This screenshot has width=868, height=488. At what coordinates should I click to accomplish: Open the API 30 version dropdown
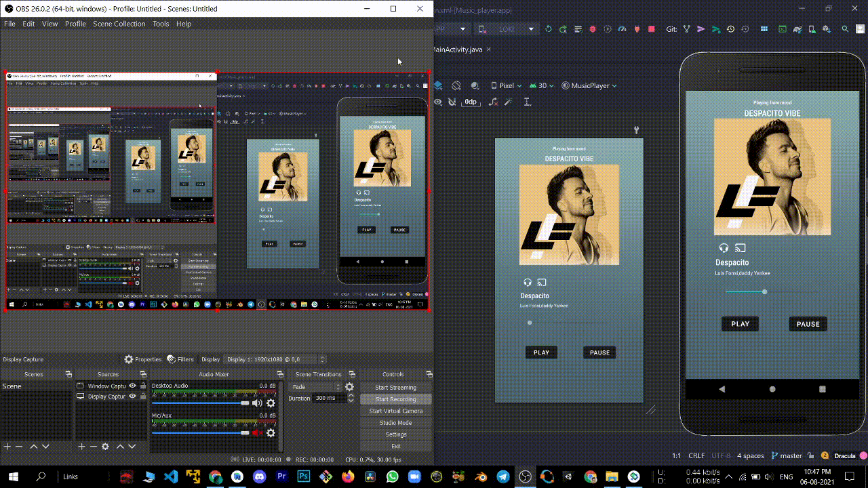click(541, 85)
